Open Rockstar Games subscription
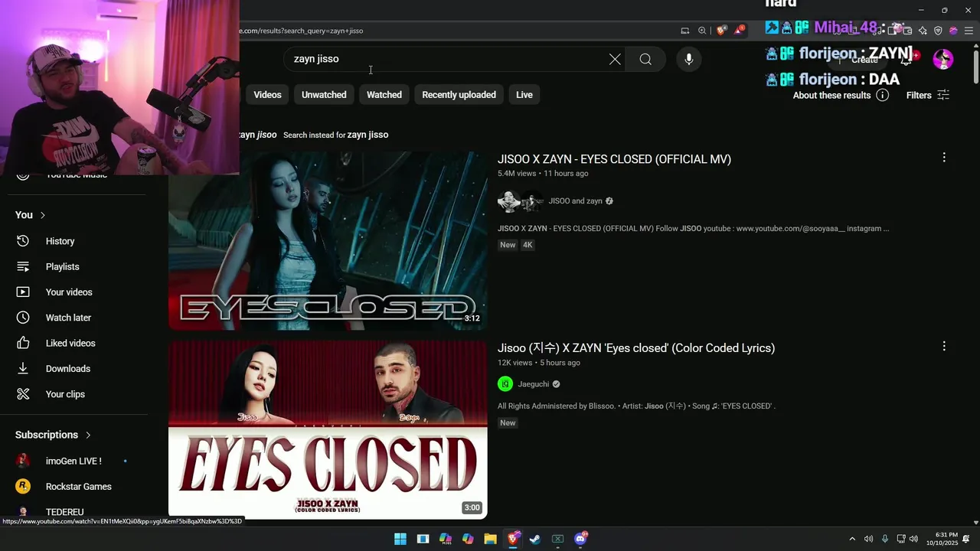The height and width of the screenshot is (551, 980). click(78, 487)
